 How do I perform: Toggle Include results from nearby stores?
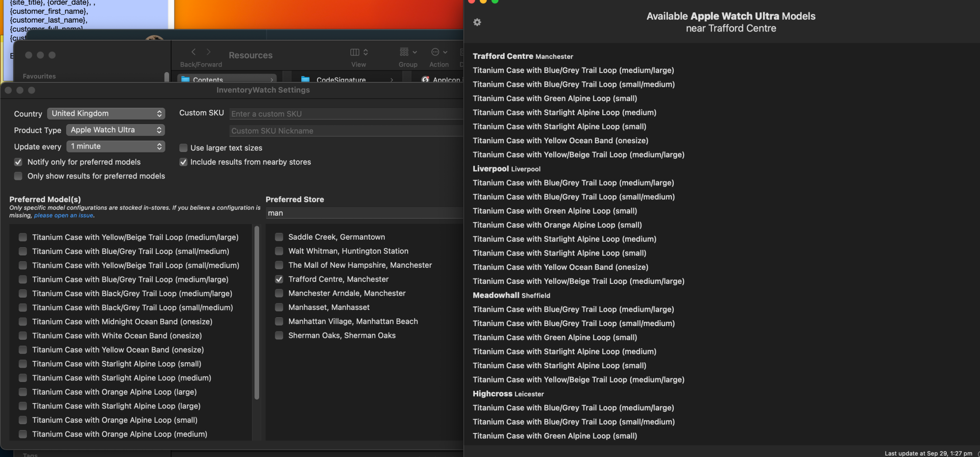[x=183, y=162]
